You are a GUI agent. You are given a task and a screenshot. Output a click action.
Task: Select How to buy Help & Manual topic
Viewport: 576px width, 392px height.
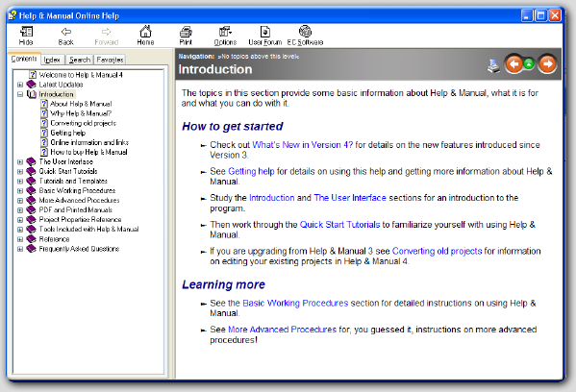(88, 152)
